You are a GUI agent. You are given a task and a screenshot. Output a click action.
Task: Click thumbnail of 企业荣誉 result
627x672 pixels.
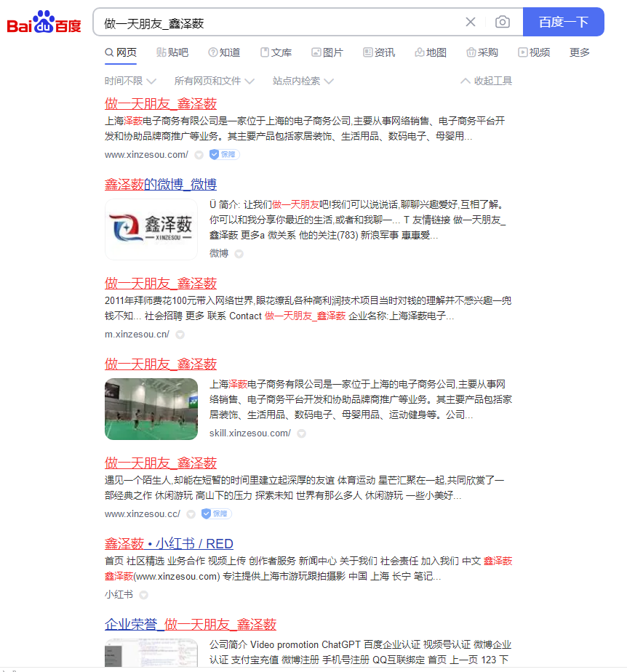pyautogui.click(x=151, y=652)
